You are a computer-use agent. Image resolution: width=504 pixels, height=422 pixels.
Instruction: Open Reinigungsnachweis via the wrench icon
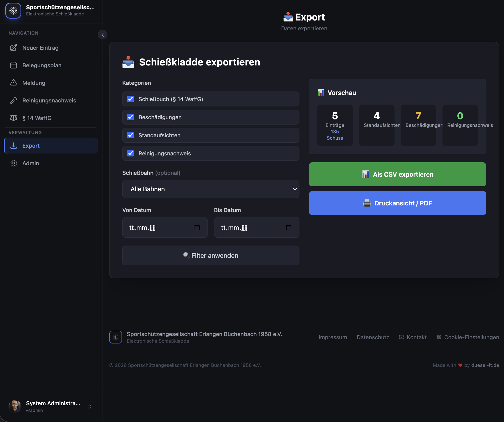pos(14,100)
